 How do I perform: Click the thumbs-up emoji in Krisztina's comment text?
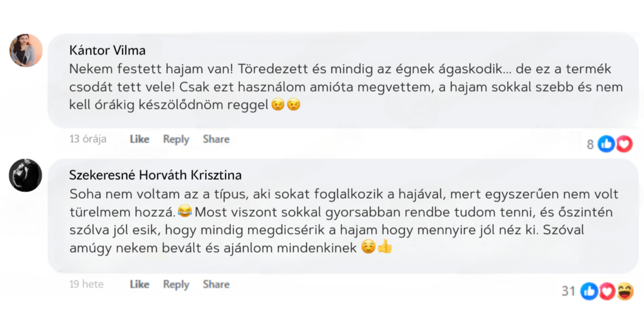click(385, 247)
